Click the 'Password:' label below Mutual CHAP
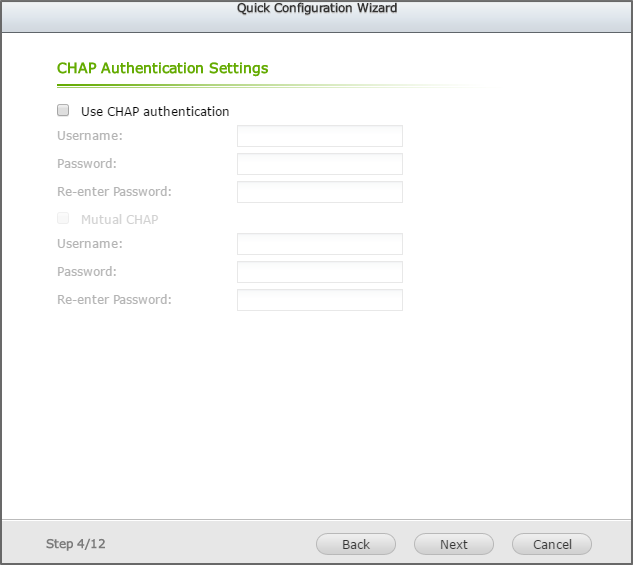This screenshot has height=565, width=633. pyautogui.click(x=87, y=272)
